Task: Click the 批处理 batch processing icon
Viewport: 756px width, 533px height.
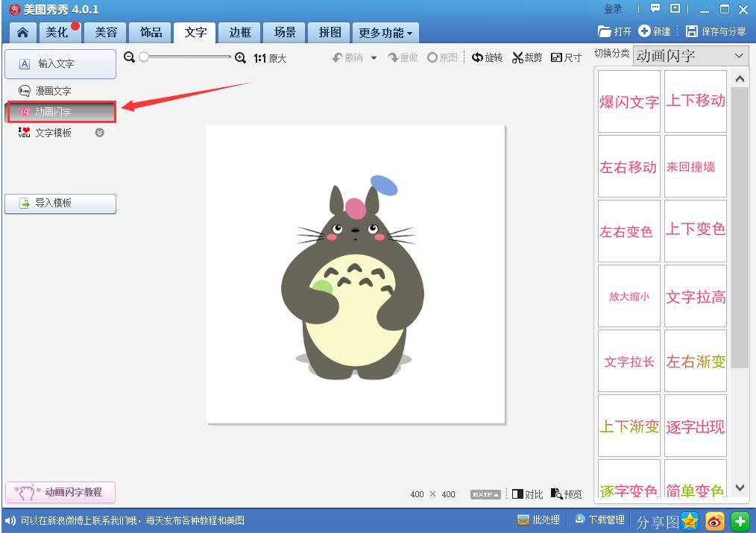Action: click(x=523, y=520)
